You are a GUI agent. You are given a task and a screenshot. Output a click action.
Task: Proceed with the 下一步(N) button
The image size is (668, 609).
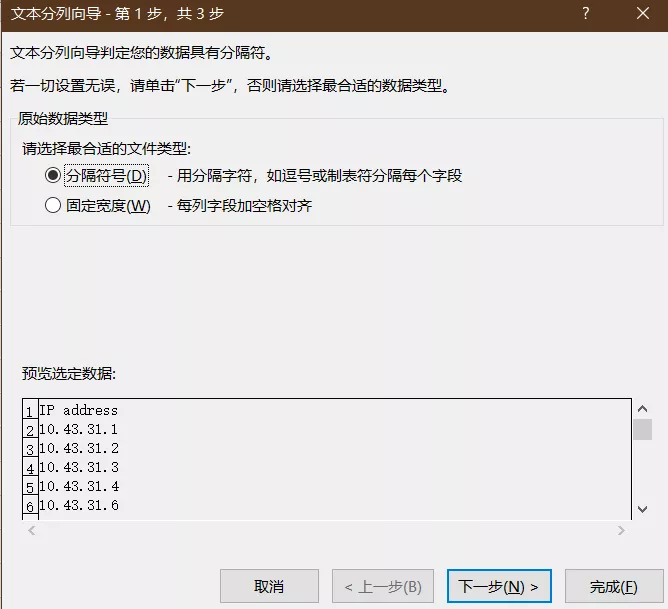(x=498, y=586)
